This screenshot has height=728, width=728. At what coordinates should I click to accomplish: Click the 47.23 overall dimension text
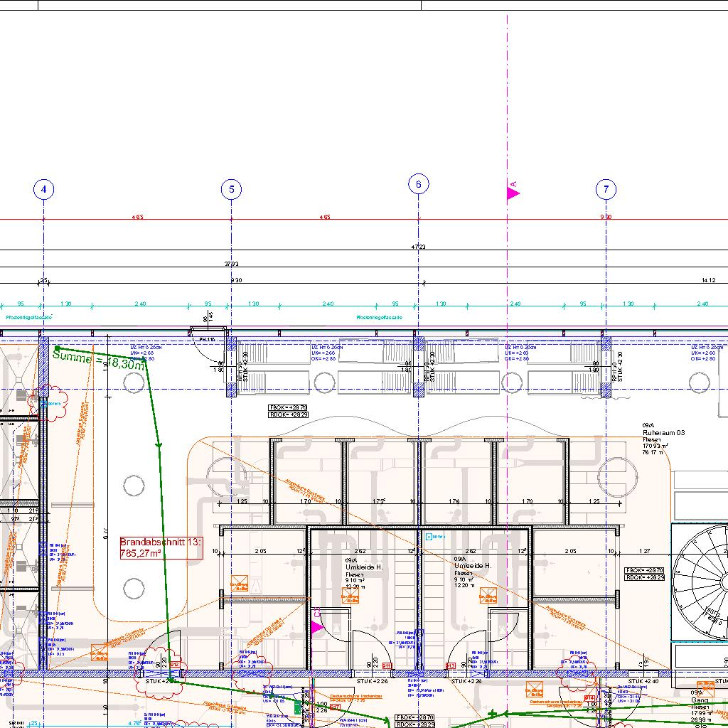(418, 247)
